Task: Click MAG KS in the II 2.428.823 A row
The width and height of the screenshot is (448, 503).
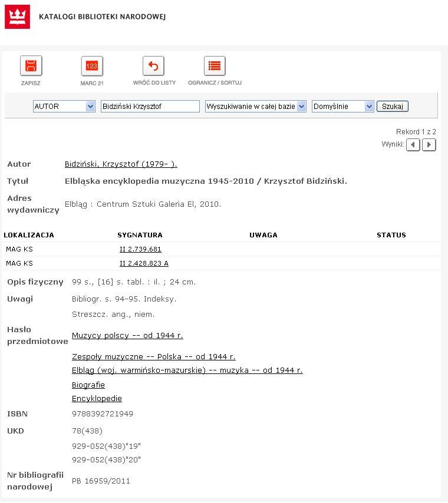Action: point(19,263)
